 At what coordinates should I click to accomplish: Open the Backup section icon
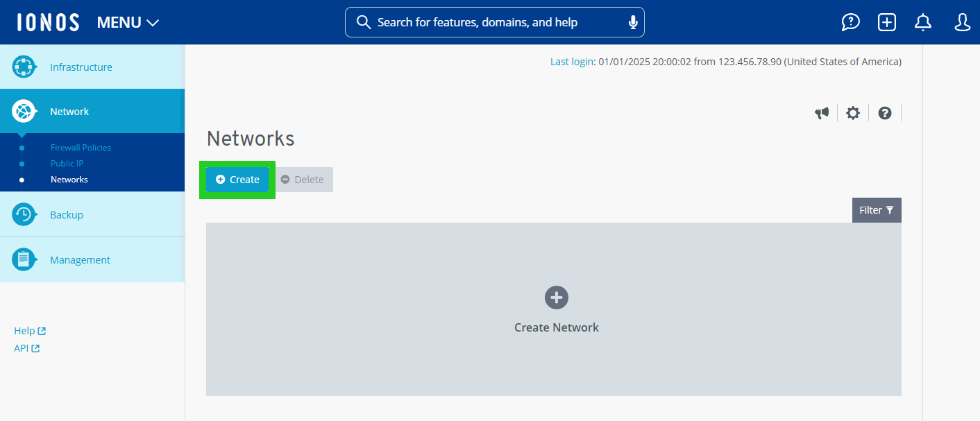(24, 214)
